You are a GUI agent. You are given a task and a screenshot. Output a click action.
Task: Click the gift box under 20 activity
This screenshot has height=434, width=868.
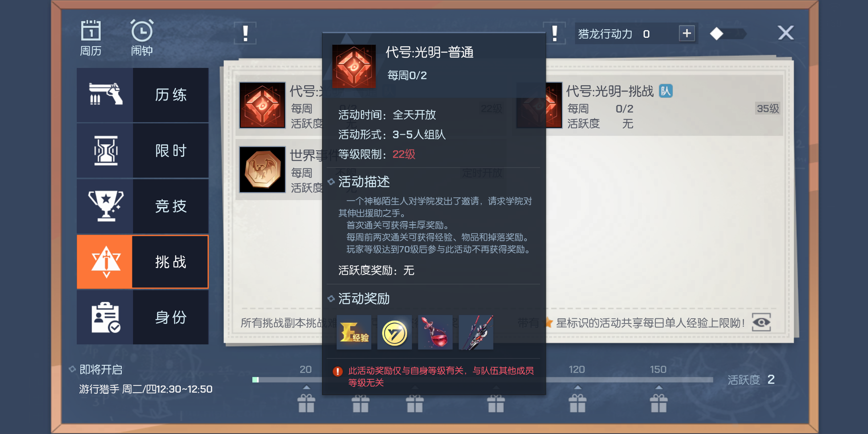[x=306, y=403]
